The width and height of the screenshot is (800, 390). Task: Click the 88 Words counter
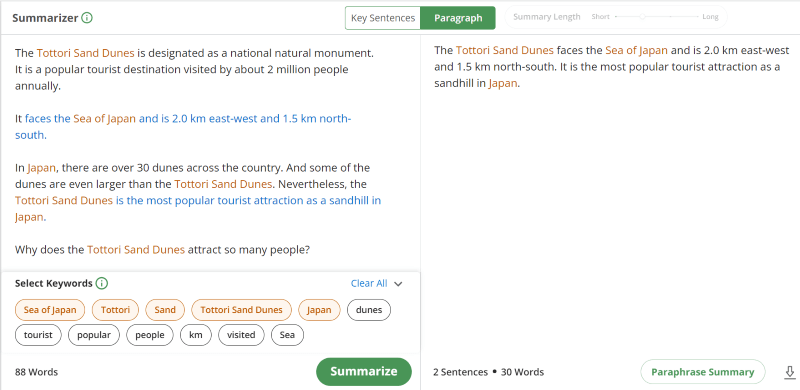pos(36,372)
